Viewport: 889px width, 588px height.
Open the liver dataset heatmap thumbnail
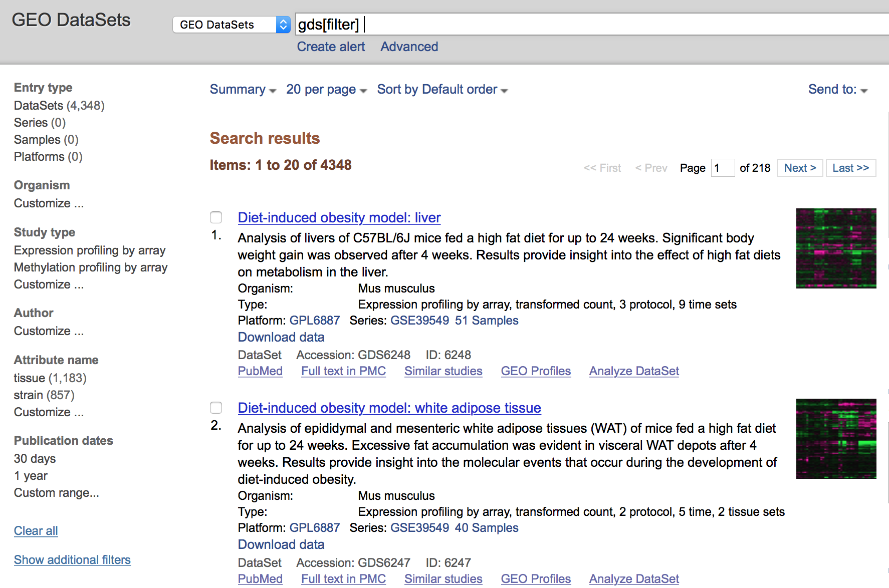(836, 248)
